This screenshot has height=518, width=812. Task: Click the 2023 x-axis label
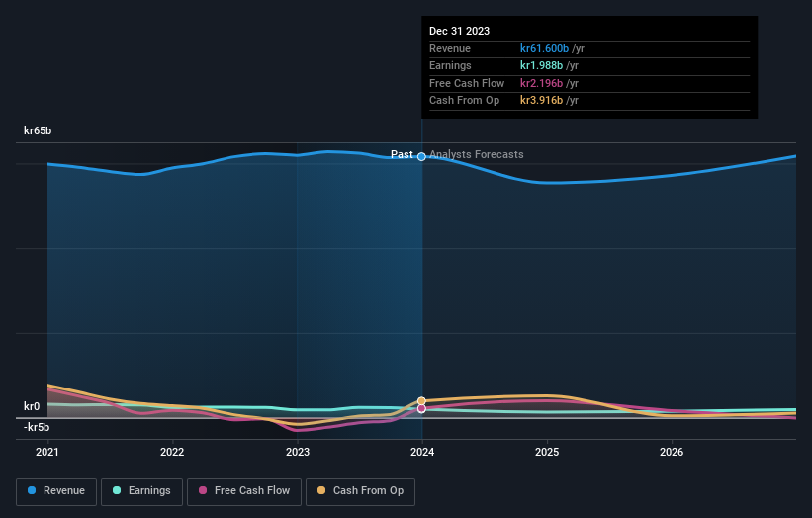[x=298, y=453]
